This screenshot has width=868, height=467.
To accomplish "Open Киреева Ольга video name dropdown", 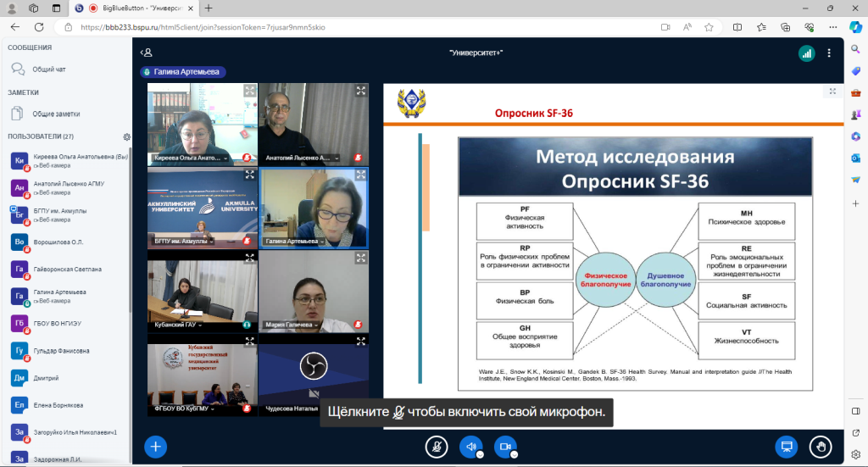I will click(227, 158).
